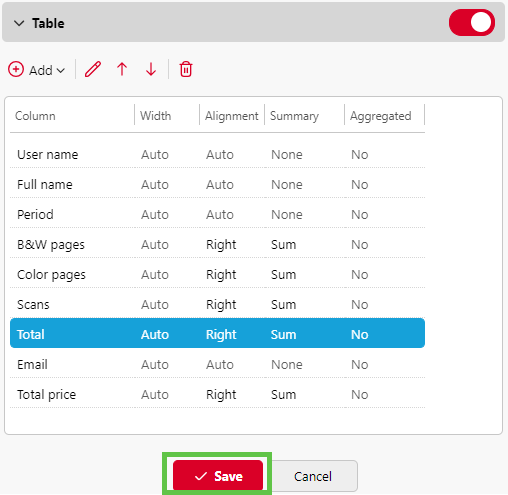Select the User name row

217,155
